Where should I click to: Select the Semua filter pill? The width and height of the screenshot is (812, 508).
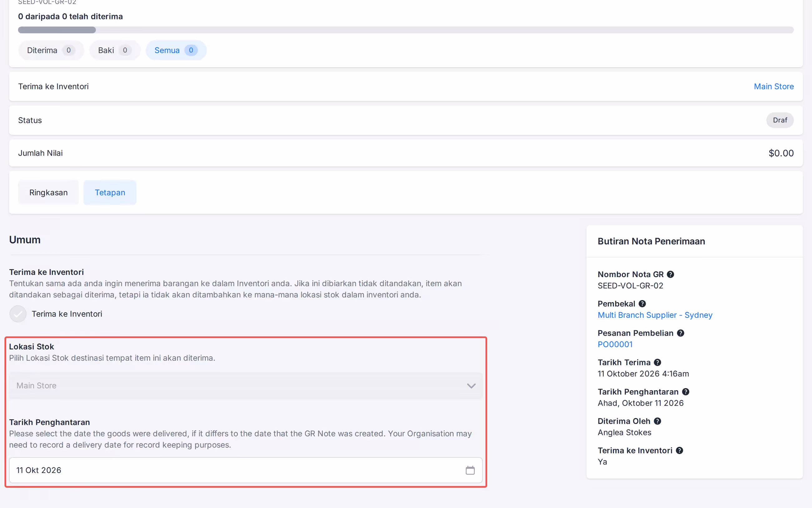point(176,50)
